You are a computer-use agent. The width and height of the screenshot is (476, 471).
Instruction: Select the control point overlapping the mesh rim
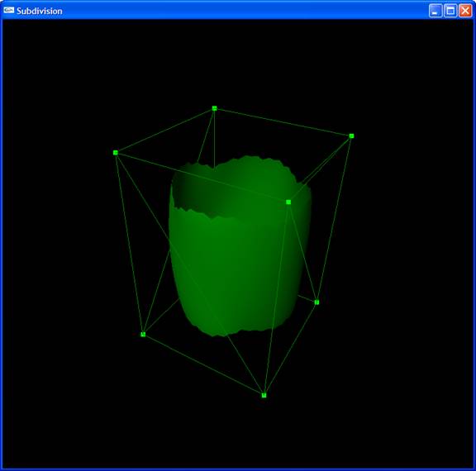click(288, 202)
